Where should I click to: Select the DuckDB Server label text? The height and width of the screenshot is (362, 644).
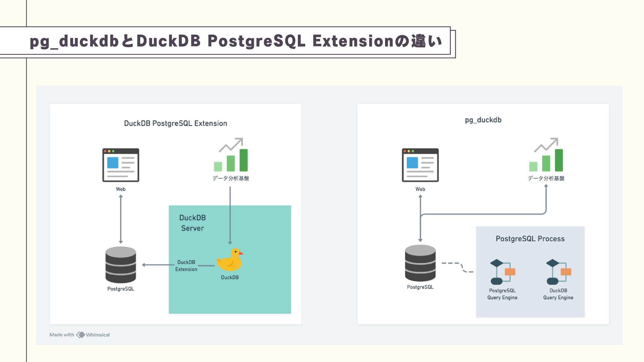192,223
